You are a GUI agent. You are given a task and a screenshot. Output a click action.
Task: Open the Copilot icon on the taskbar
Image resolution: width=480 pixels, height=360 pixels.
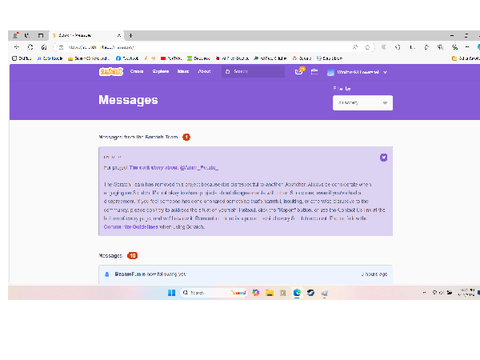(x=256, y=293)
